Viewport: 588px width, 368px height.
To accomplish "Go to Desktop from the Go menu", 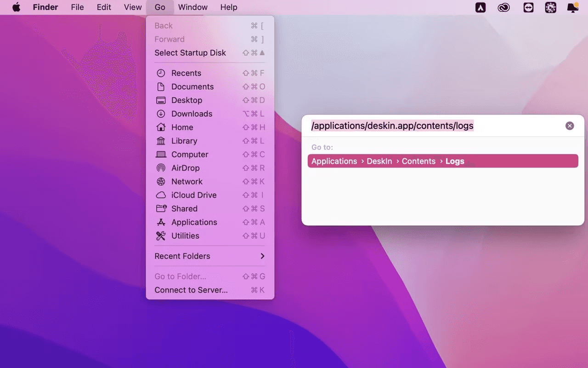I will [x=210, y=100].
